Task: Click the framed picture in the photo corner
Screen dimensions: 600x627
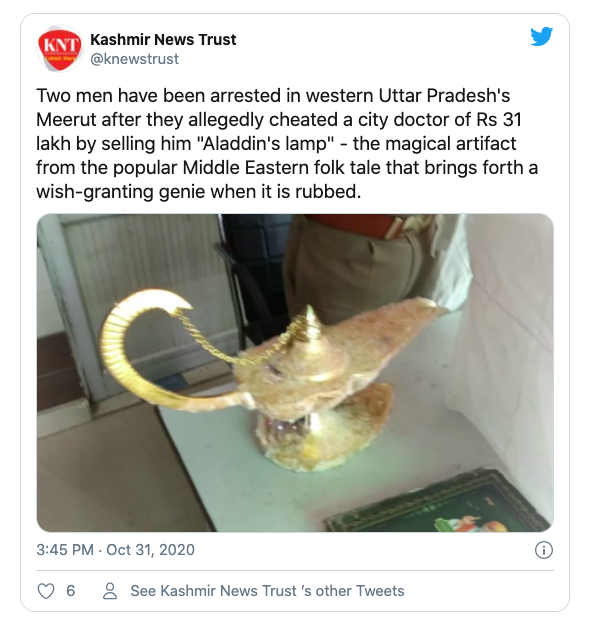Action: pos(440,504)
